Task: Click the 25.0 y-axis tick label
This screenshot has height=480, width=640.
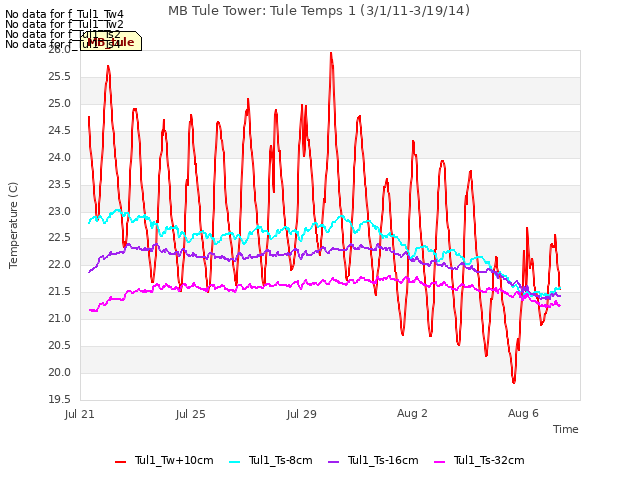Action: (x=60, y=104)
